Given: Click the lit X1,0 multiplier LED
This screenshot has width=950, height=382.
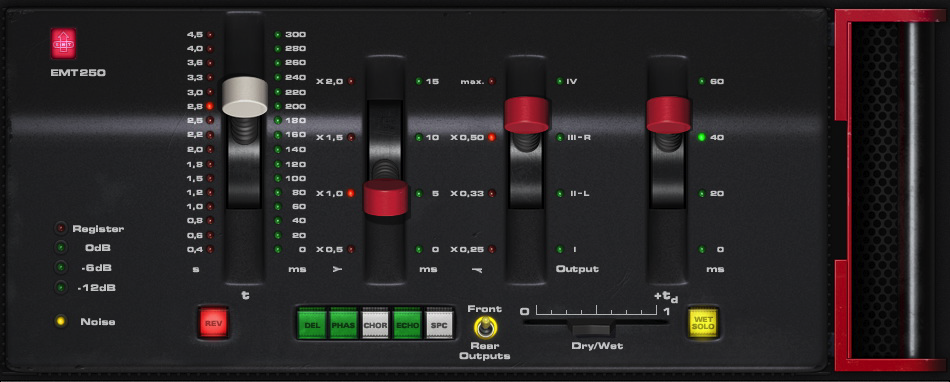Looking at the screenshot, I should click(x=351, y=194).
